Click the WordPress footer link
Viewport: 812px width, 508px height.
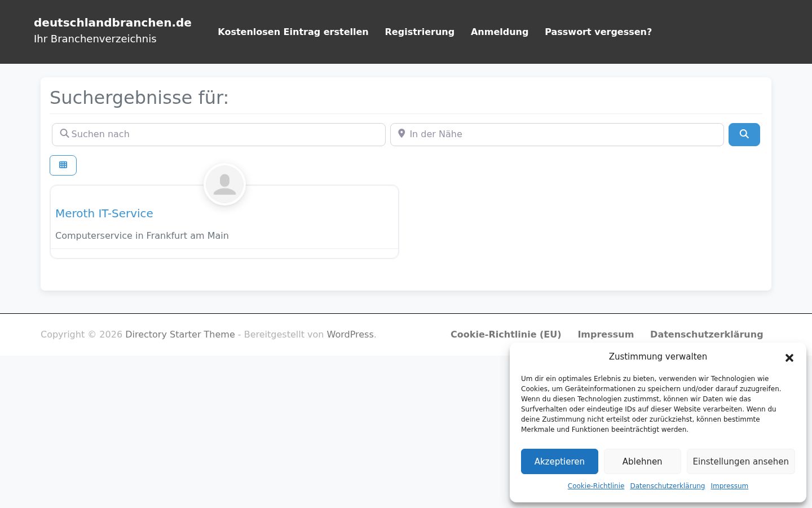coord(350,334)
